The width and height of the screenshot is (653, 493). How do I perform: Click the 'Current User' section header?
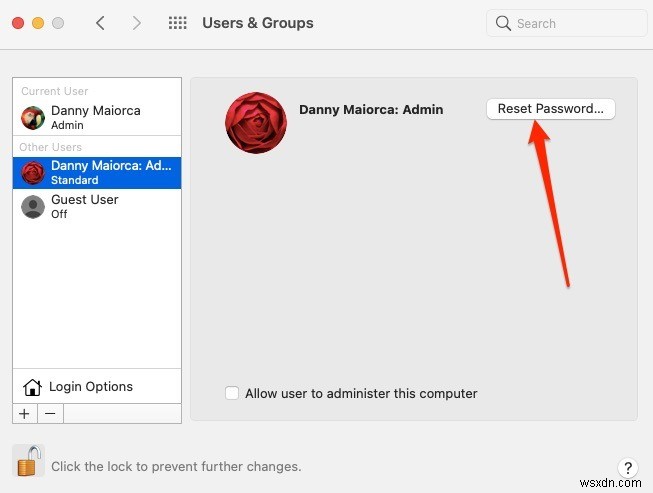coord(55,91)
